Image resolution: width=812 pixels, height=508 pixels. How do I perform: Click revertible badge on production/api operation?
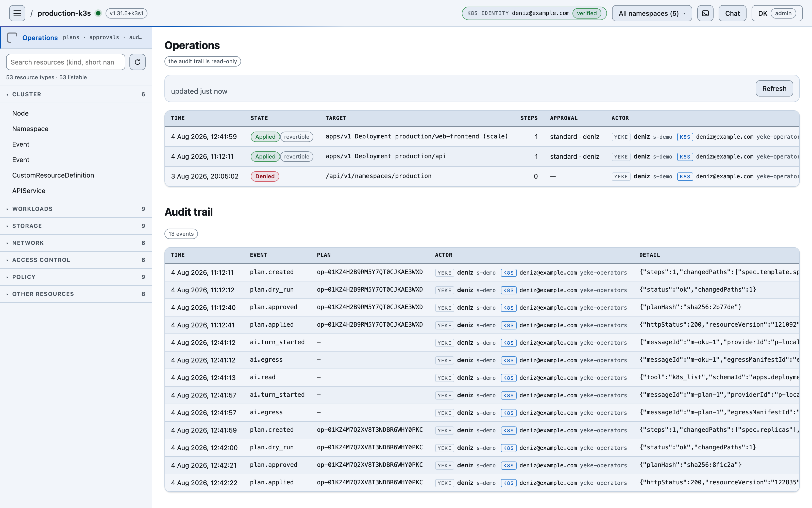297,156
